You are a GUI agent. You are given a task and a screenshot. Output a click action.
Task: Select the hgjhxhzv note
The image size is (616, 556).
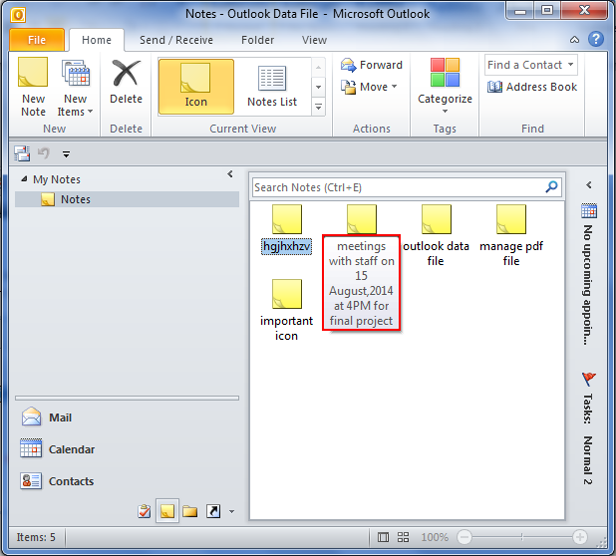[287, 229]
